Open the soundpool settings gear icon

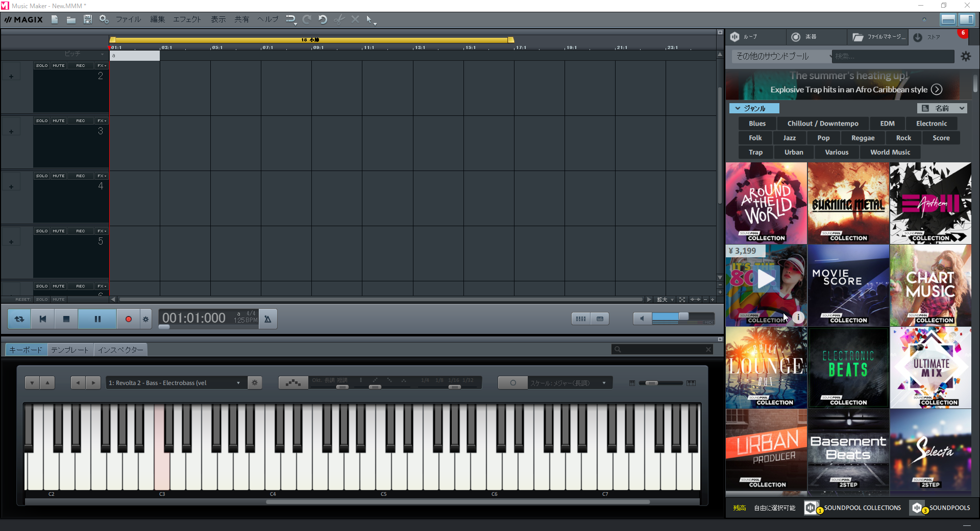966,56
